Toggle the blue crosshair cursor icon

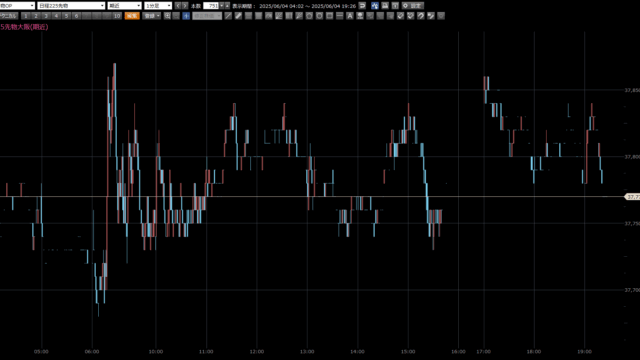pyautogui.click(x=186, y=16)
